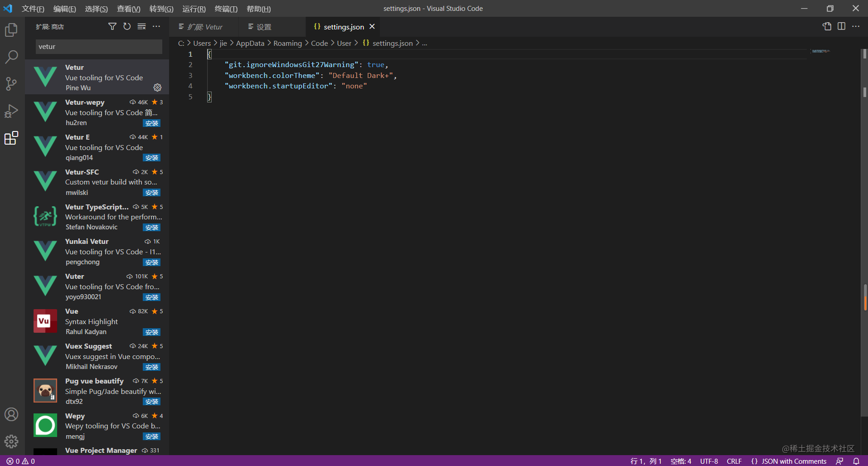Install the Wepy extension
Viewport: 868px width, 466px height.
[152, 437]
